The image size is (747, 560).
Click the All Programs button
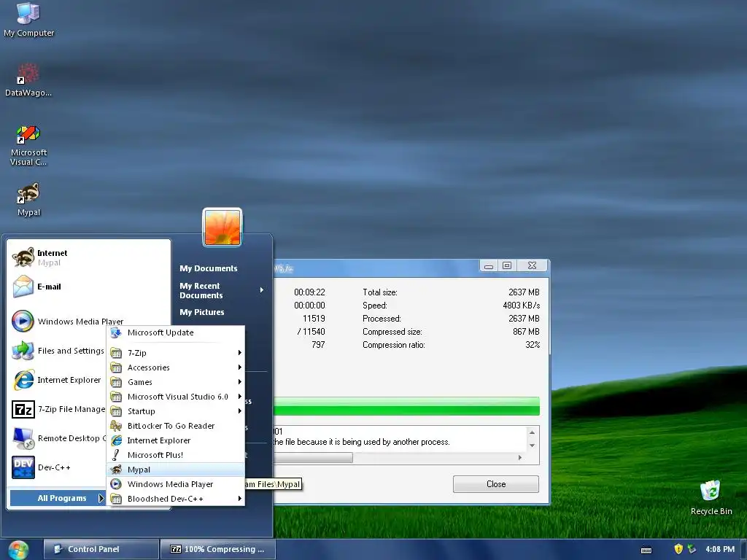(57, 498)
